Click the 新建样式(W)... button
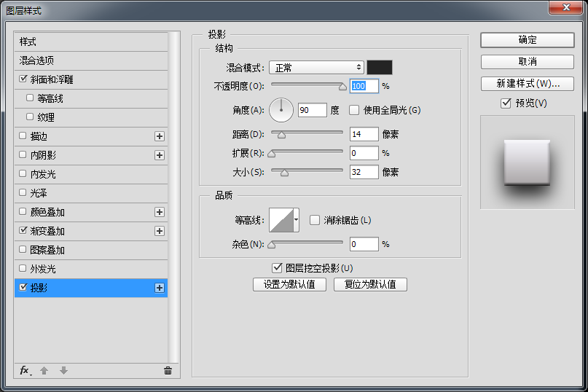 528,84
